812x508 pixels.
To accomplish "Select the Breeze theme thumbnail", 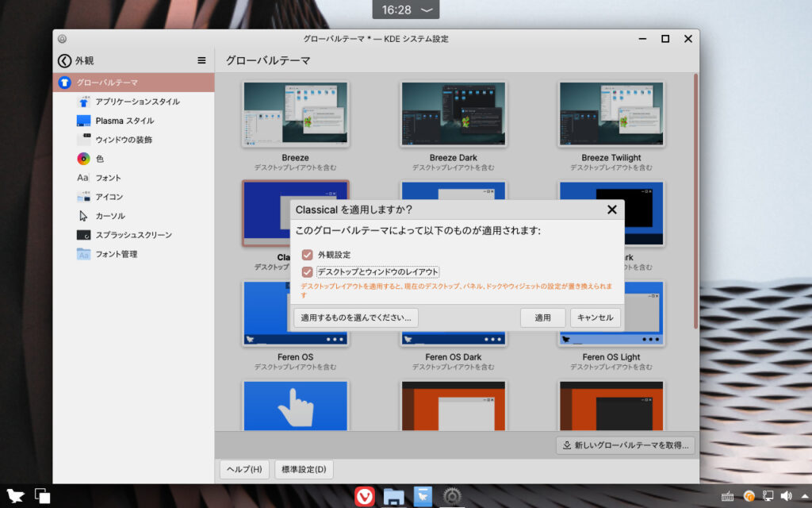I will coord(295,114).
